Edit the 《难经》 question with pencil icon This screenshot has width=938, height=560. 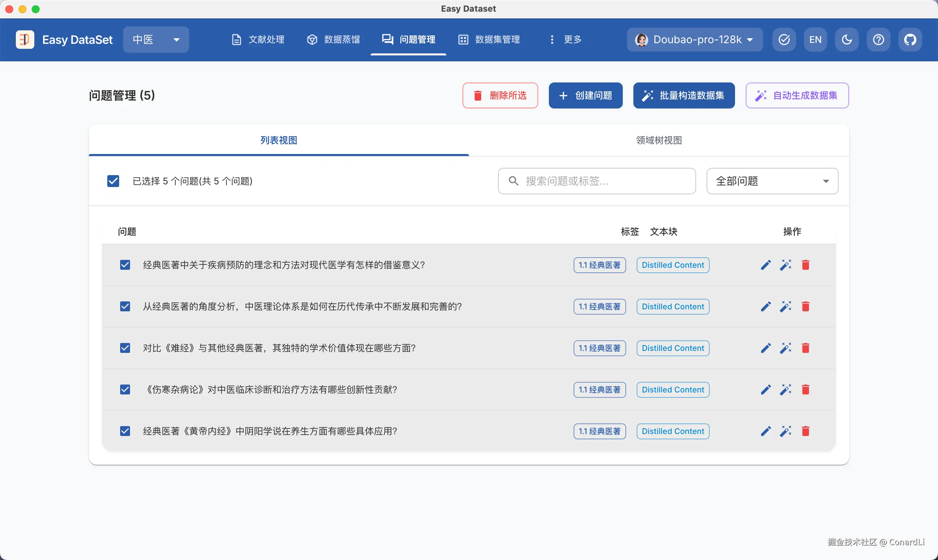[765, 348]
